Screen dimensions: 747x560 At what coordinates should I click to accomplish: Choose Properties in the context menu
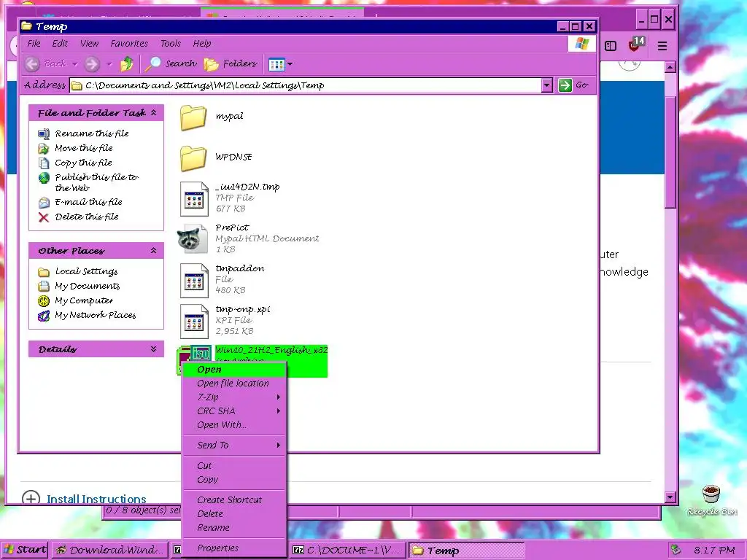pyautogui.click(x=234, y=548)
